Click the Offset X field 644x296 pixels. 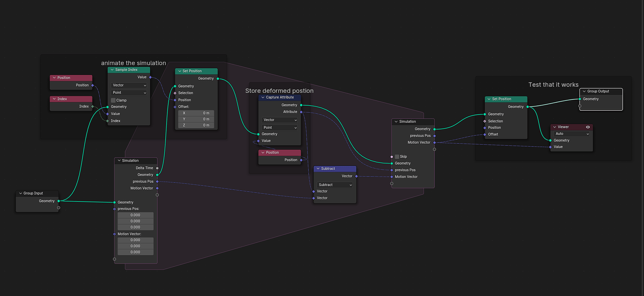[x=196, y=113]
